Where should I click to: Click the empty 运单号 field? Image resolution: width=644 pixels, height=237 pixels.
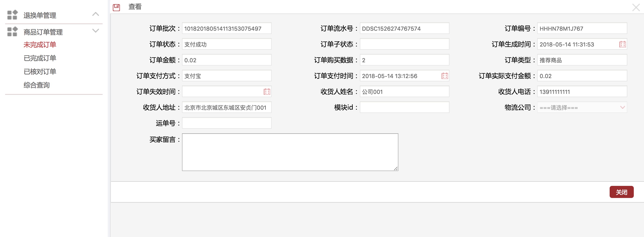coord(227,123)
